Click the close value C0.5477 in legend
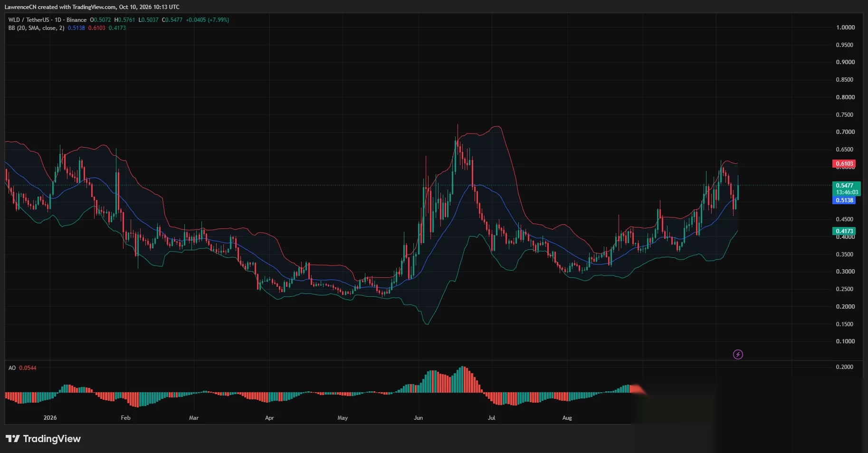This screenshot has height=453, width=868. (x=172, y=20)
